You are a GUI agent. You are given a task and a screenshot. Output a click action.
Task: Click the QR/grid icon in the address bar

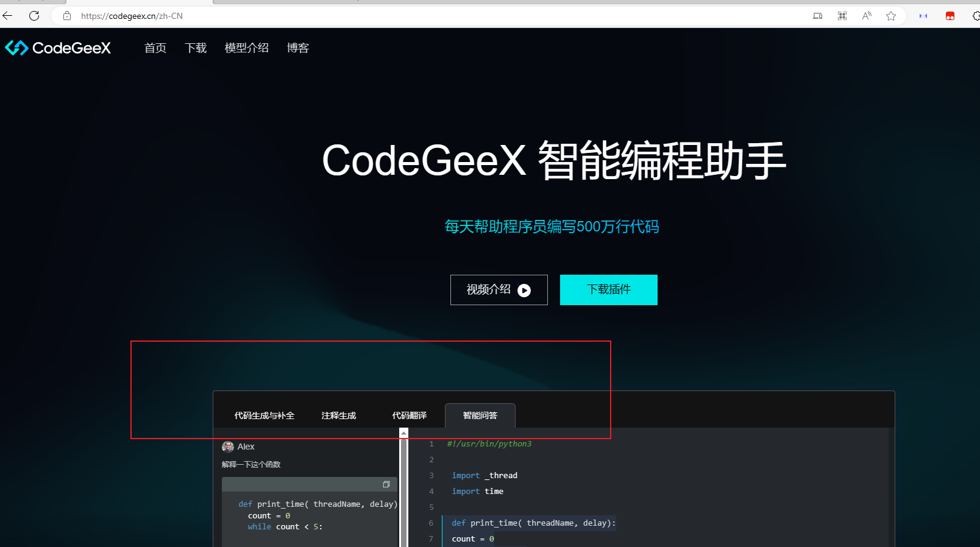[x=842, y=16]
